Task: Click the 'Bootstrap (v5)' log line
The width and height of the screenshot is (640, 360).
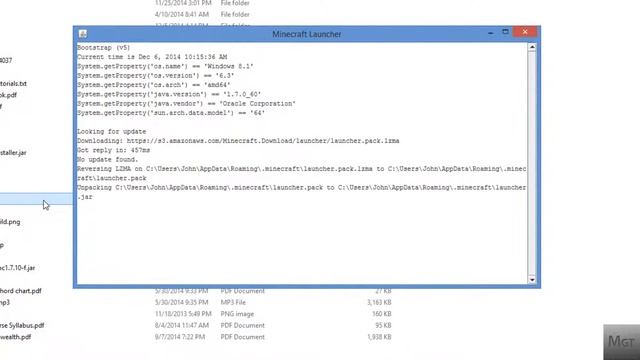Action: point(104,48)
